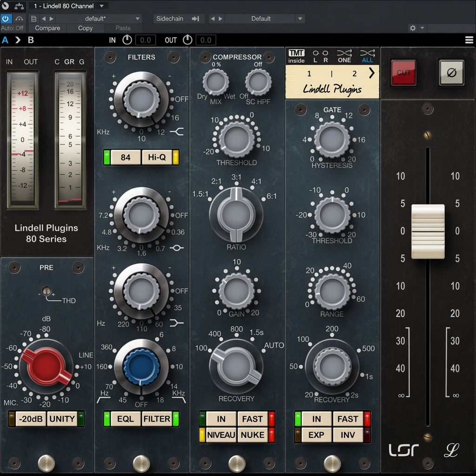Select the L R link icon
Viewport: 476px width, 476px height.
[x=321, y=56]
